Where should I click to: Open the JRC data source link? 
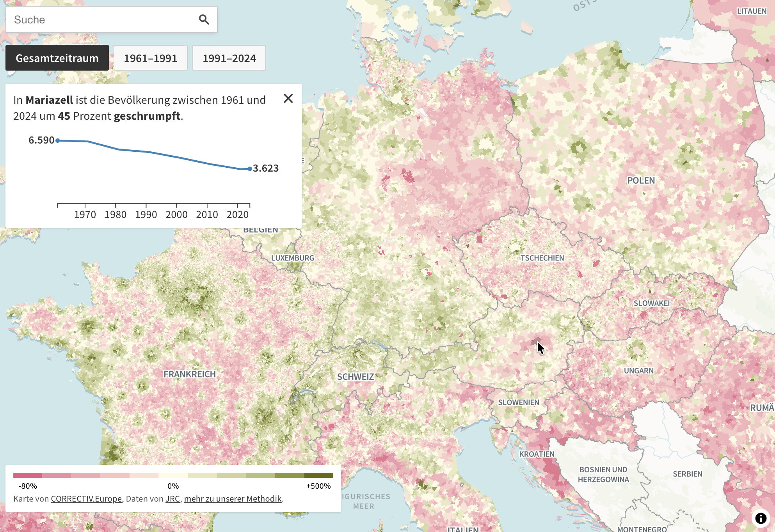pyautogui.click(x=172, y=498)
